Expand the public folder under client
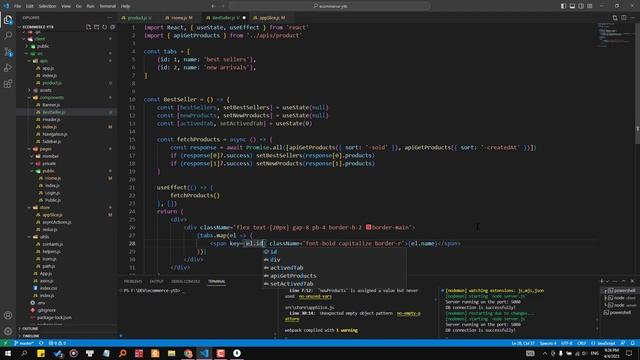 tap(43, 46)
